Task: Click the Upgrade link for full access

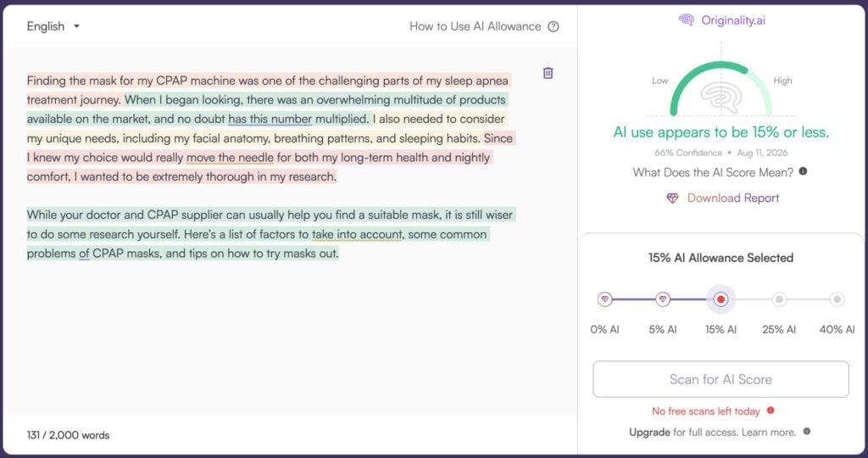Action: (x=649, y=432)
